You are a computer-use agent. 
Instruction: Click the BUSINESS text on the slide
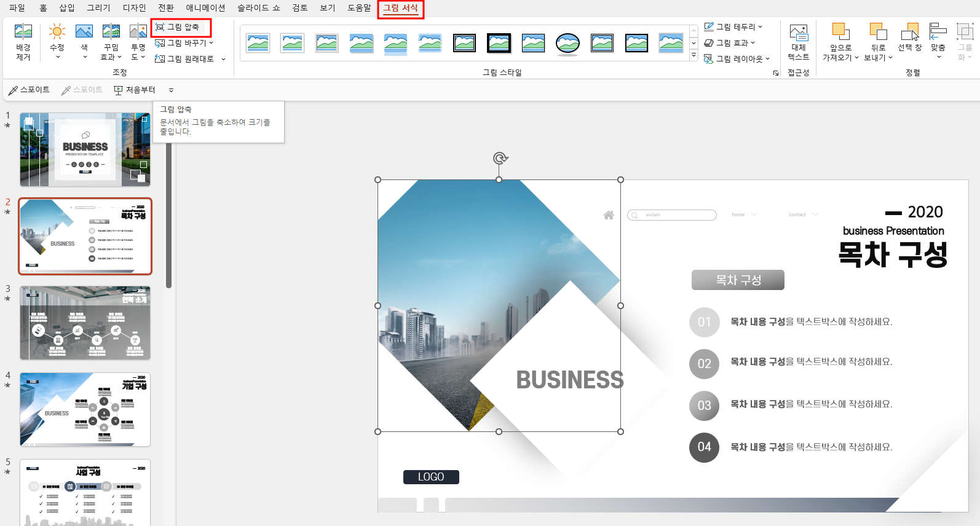pyautogui.click(x=570, y=380)
